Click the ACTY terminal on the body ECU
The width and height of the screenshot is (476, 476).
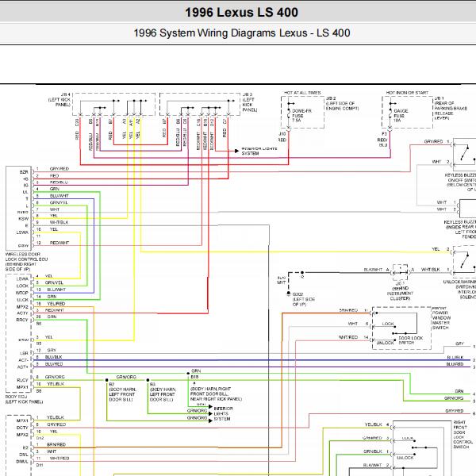pyautogui.click(x=22, y=313)
